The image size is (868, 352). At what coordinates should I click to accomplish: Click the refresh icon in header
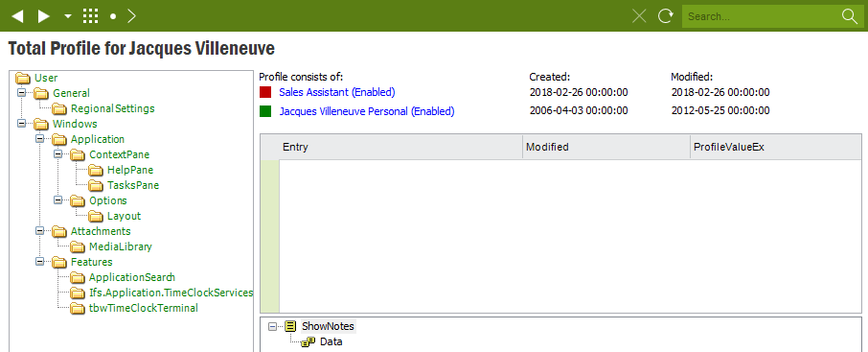665,16
